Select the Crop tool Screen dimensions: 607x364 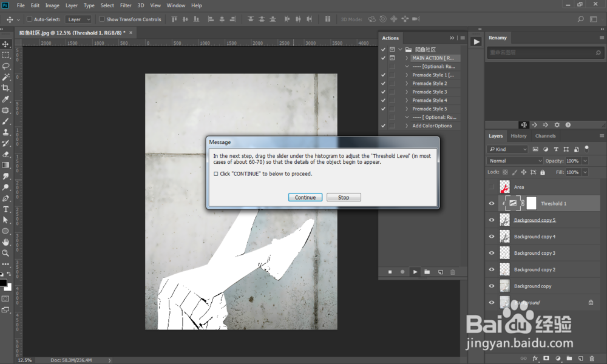pyautogui.click(x=5, y=88)
